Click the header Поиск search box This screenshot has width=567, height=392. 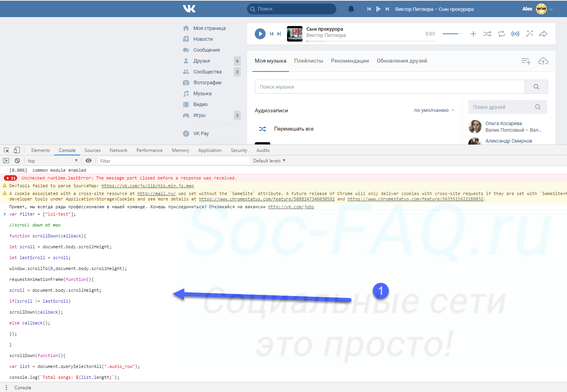(292, 9)
